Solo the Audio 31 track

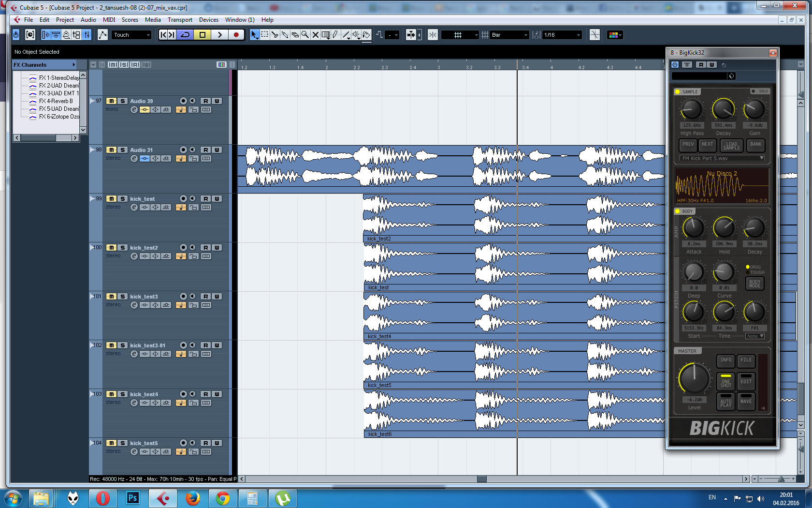coord(123,150)
